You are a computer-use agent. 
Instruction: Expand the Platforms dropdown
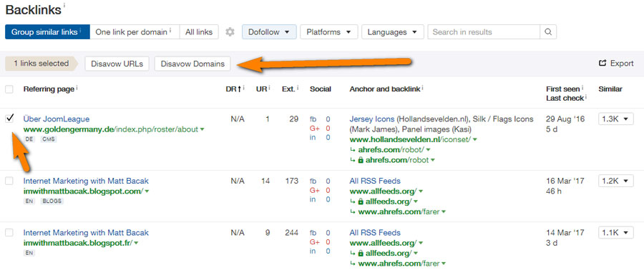329,32
